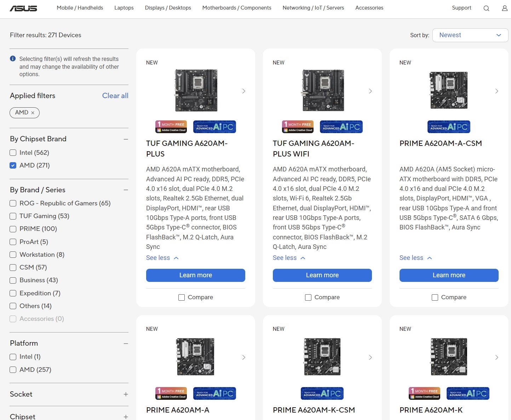Open the user account icon
Image resolution: width=511 pixels, height=420 pixels.
pyautogui.click(x=505, y=8)
